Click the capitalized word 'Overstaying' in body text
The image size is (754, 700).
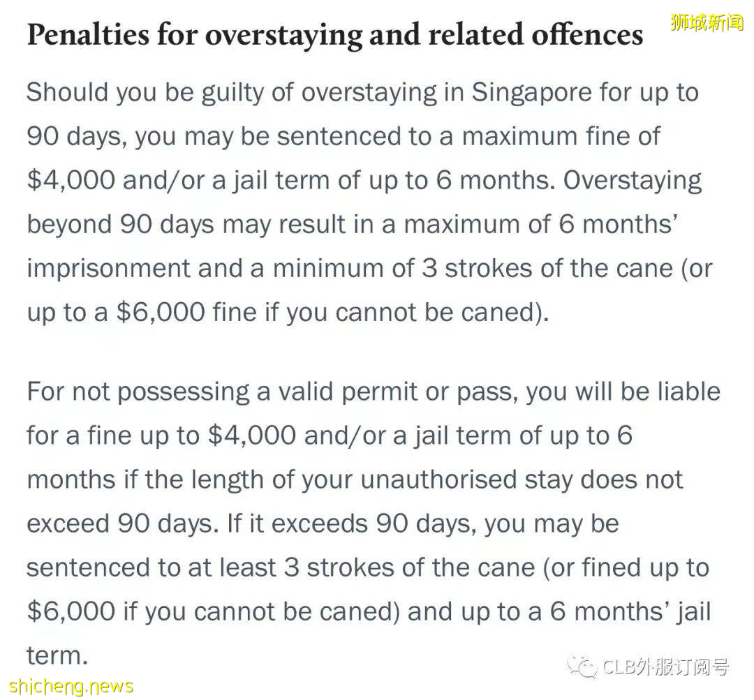coord(633,180)
